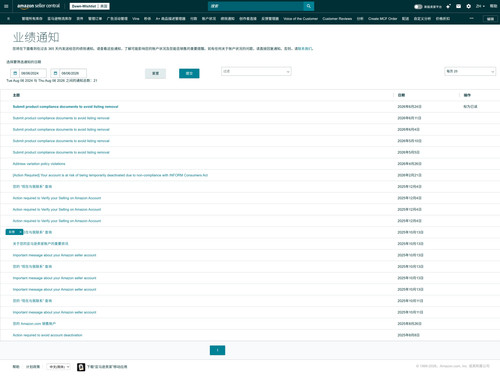Viewport: 500px width, 382px height.
Task: Open the Customer Reviews menu item
Action: [x=337, y=19]
